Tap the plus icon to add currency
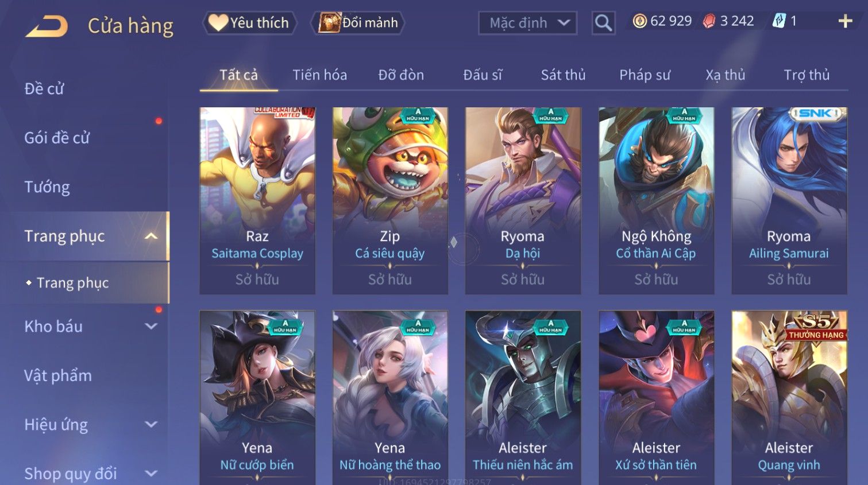 tap(845, 21)
